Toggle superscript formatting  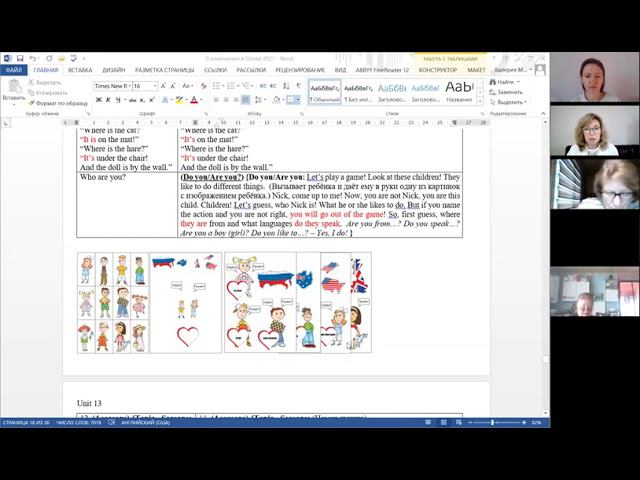click(151, 100)
